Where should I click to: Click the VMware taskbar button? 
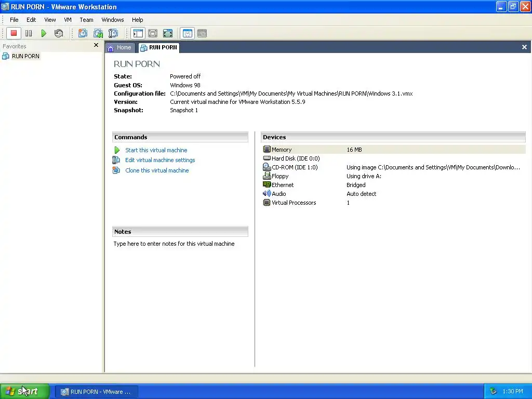coord(96,392)
